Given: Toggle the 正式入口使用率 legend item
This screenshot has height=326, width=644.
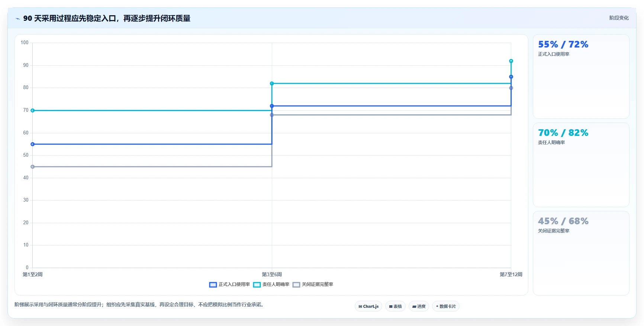Looking at the screenshot, I should 230,284.
